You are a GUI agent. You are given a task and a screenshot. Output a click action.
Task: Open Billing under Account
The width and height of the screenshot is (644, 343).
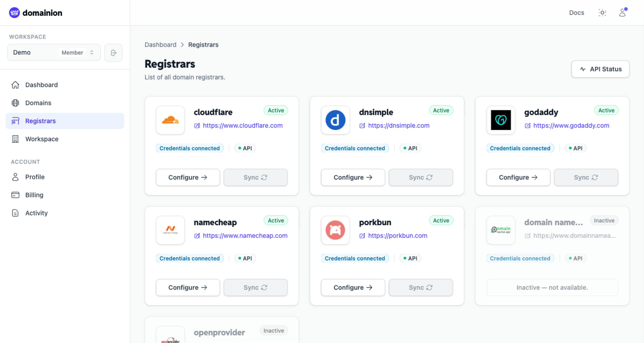[x=65, y=195]
